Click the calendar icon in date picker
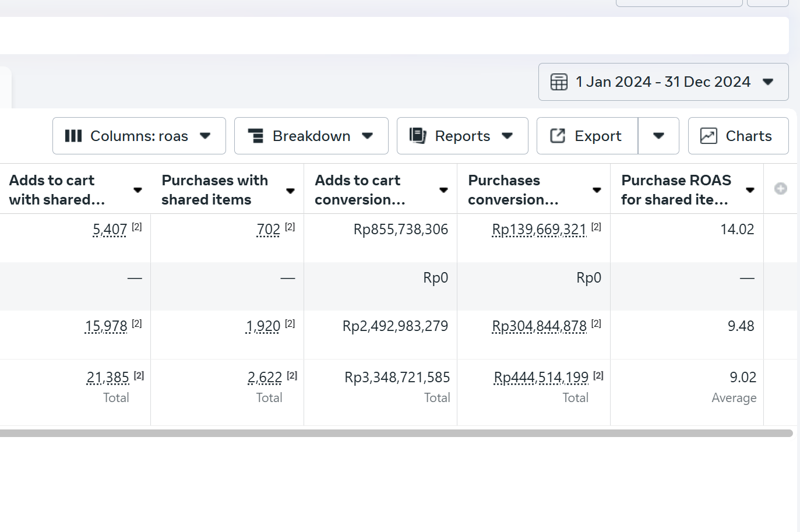Screen dimensions: 800x532 tap(559, 82)
